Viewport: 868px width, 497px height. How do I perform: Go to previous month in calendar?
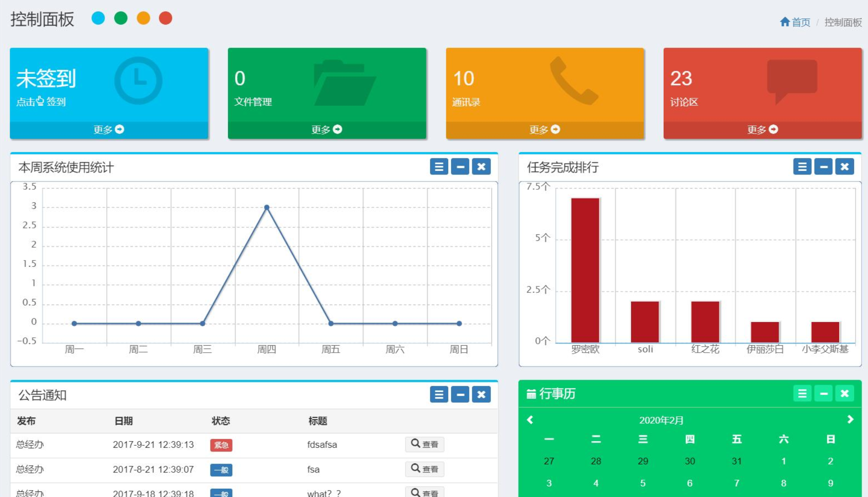(530, 420)
